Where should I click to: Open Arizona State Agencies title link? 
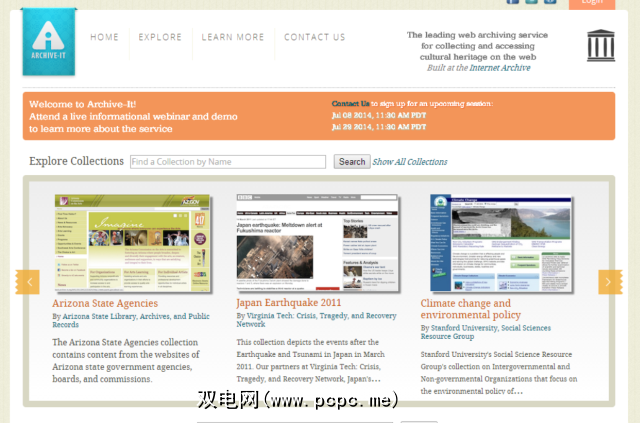(105, 303)
